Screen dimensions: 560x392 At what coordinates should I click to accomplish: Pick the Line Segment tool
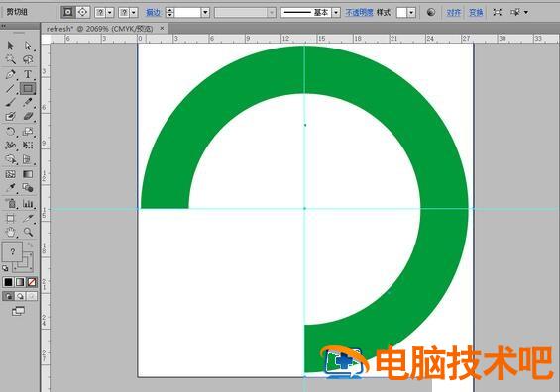pos(10,88)
